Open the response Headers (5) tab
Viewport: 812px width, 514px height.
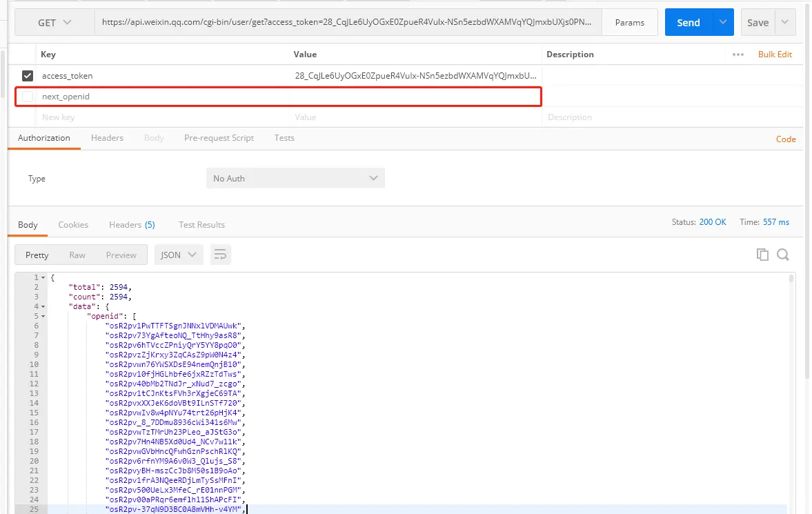click(x=132, y=225)
